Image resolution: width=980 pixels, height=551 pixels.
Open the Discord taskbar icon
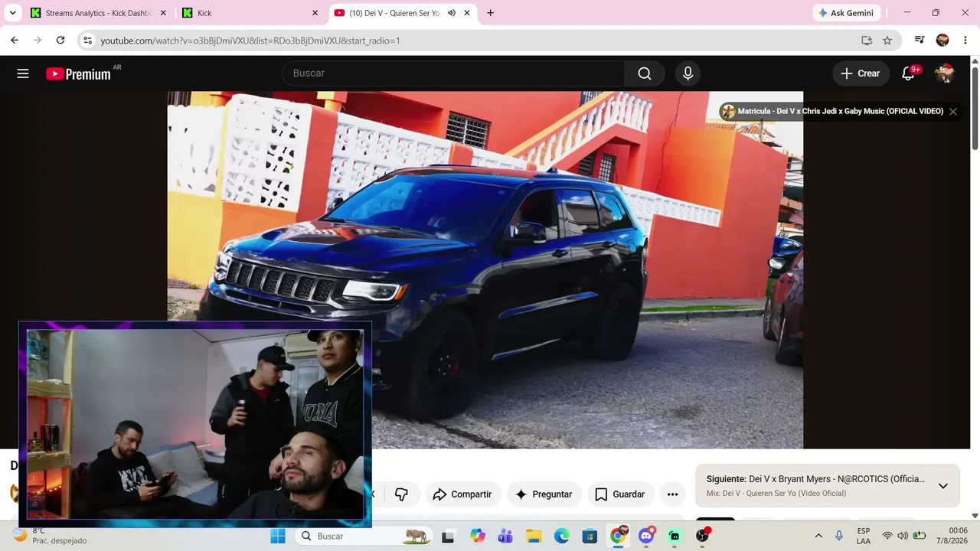click(646, 536)
